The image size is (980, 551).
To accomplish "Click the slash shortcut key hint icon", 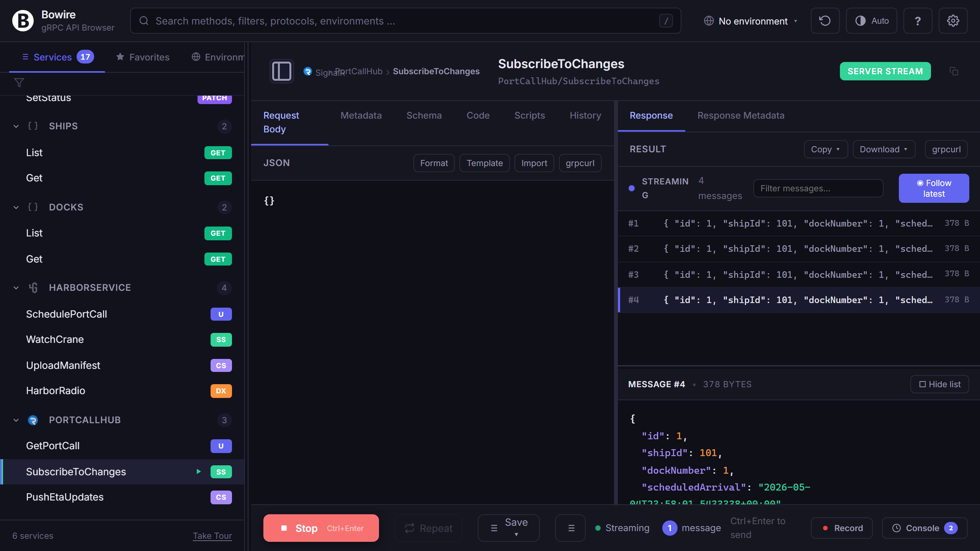I will (666, 21).
